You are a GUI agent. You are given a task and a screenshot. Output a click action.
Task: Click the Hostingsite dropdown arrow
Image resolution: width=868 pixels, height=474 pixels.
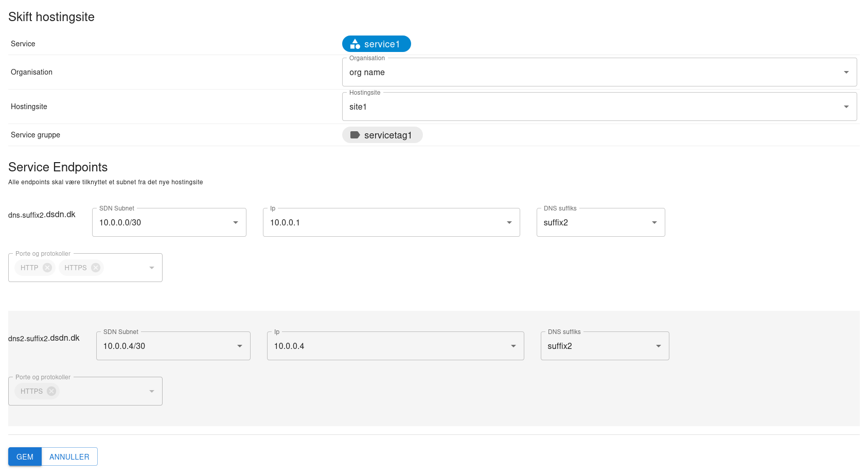[846, 107]
